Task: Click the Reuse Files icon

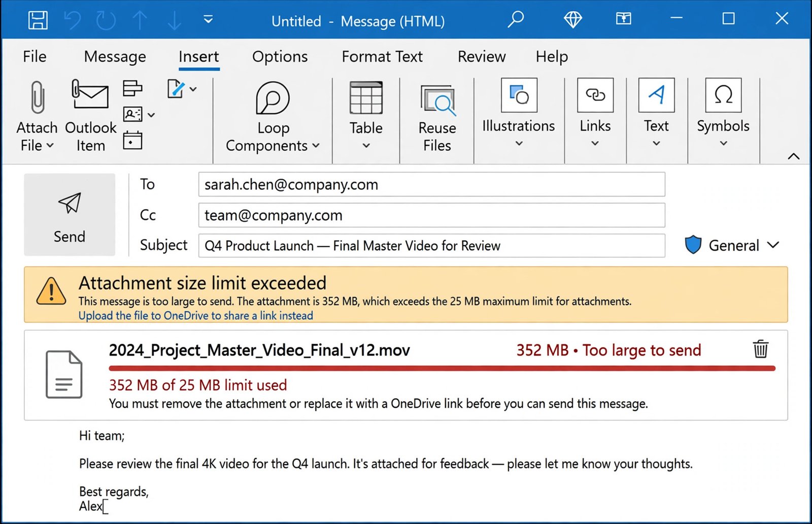Action: [437, 100]
